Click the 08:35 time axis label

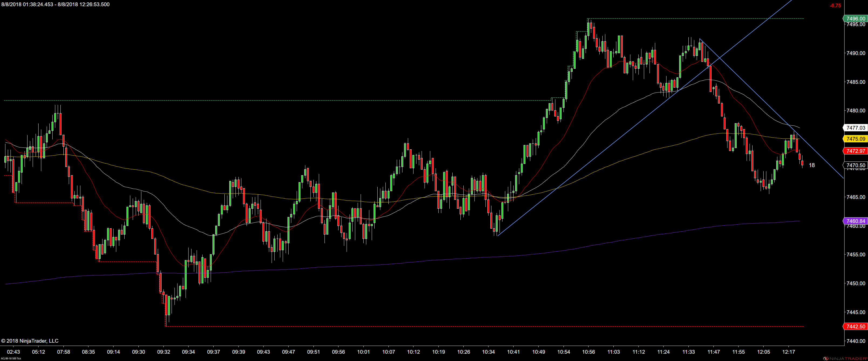(88, 352)
